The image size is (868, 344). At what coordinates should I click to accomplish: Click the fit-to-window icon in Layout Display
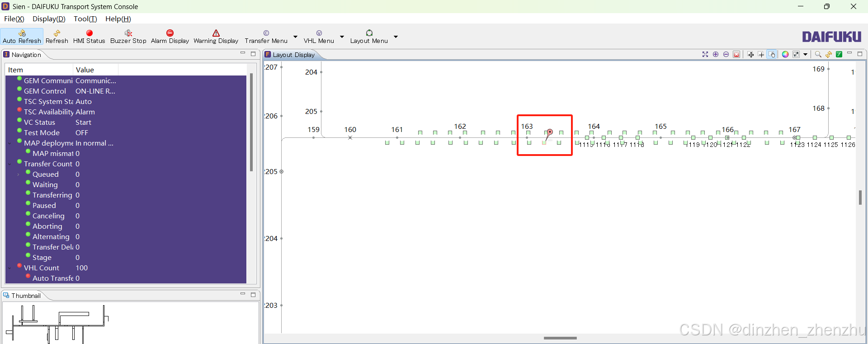click(705, 54)
